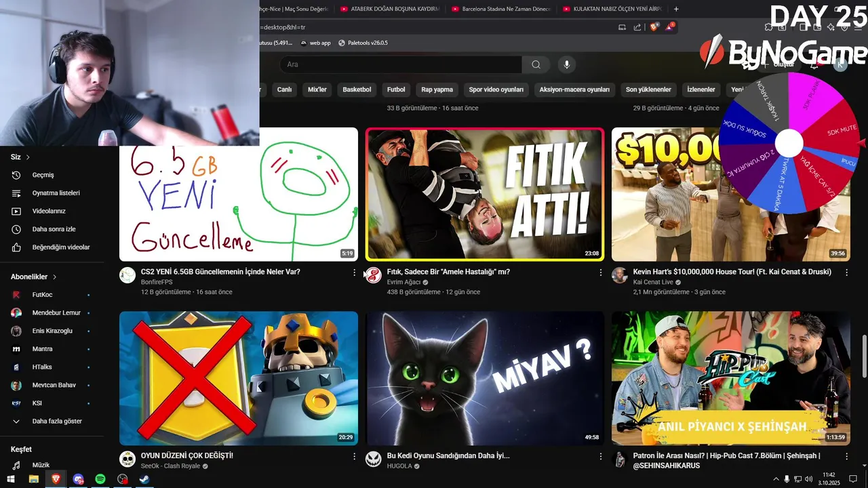Click Brave Shields lion icon in address bar
Screen dimensions: 868x488
coord(654,27)
